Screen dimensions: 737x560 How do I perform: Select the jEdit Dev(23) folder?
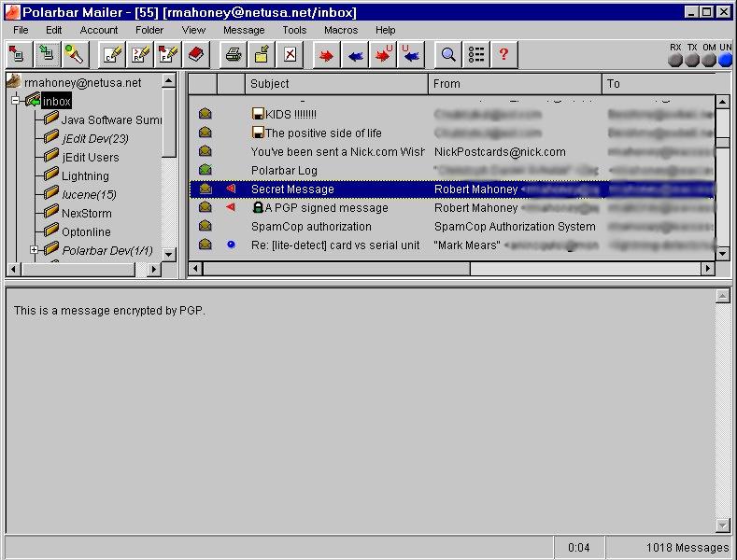94,138
